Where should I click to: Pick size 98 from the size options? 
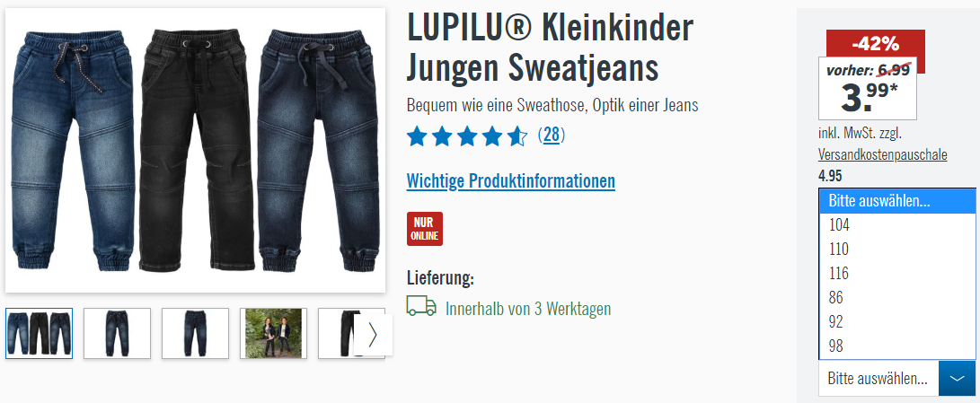click(897, 346)
